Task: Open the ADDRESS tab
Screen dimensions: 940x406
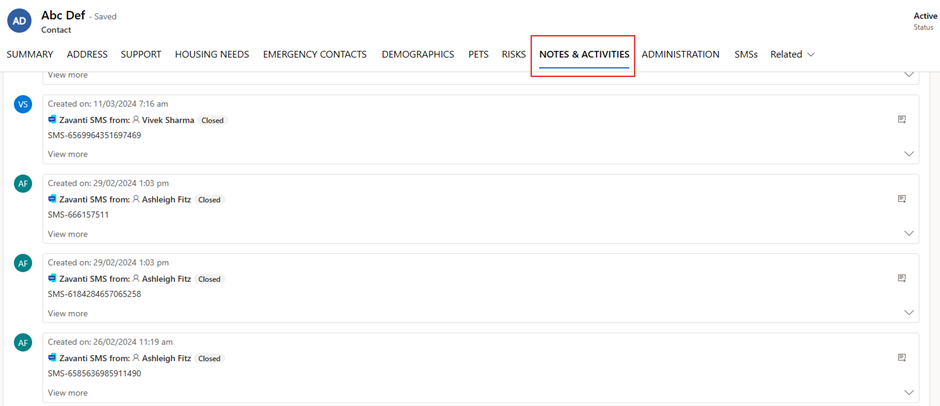Action: click(x=87, y=54)
